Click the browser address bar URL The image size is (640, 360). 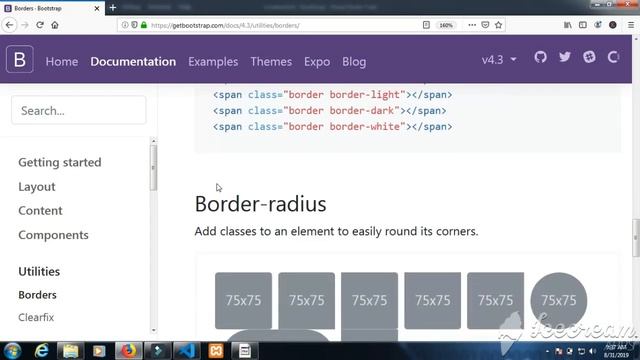(225, 25)
